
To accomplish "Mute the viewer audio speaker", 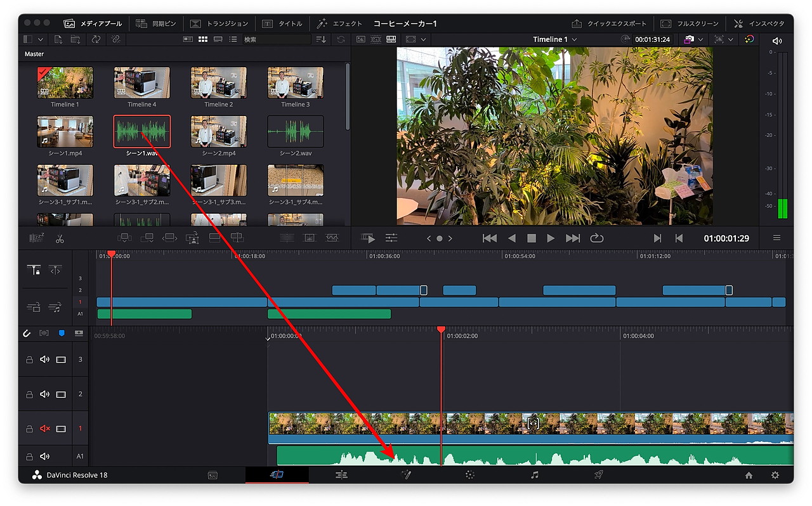I will (x=777, y=41).
